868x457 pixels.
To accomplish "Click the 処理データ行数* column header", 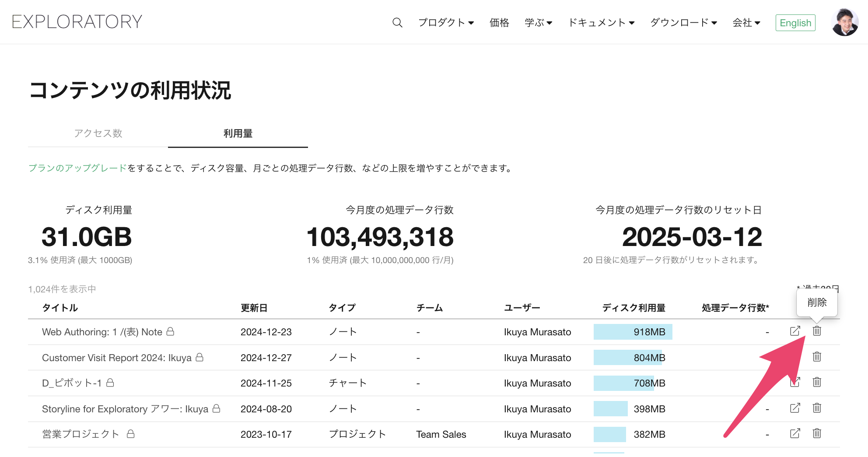I will pyautogui.click(x=735, y=308).
